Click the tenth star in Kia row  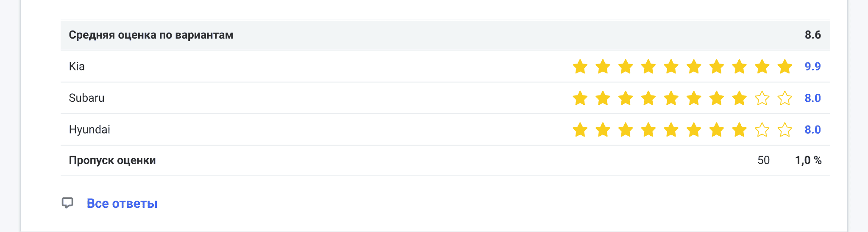[785, 67]
